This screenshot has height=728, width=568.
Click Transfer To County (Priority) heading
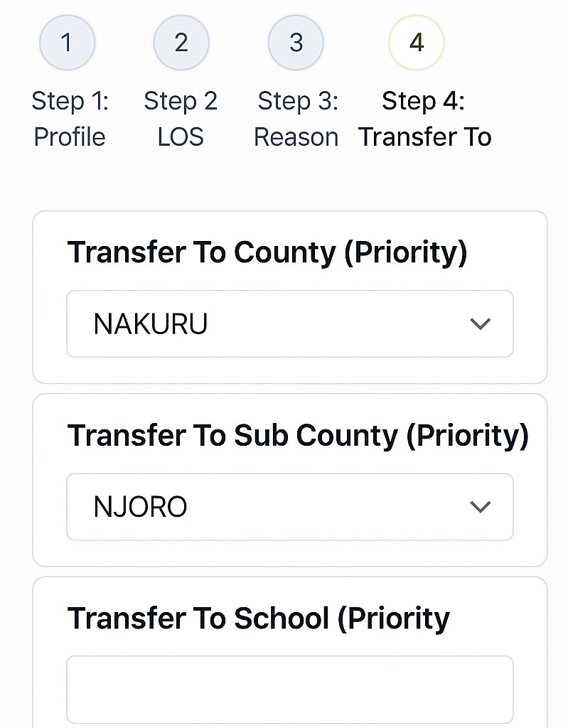[x=267, y=253]
